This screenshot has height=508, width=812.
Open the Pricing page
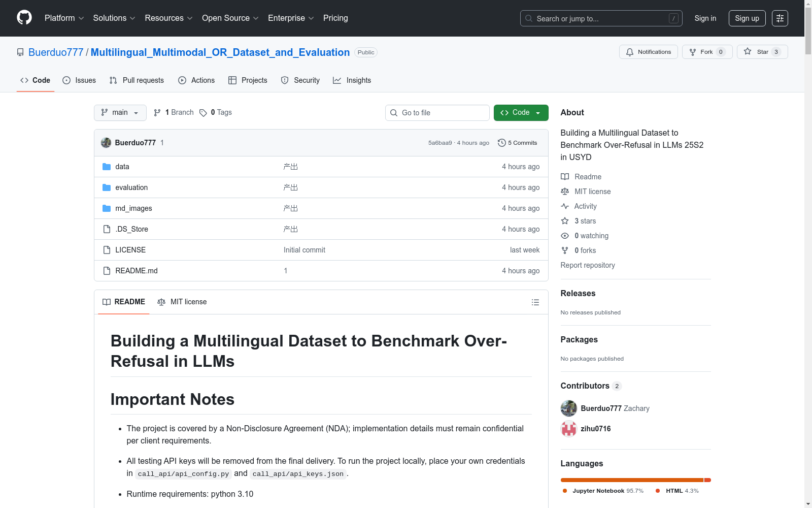click(335, 18)
